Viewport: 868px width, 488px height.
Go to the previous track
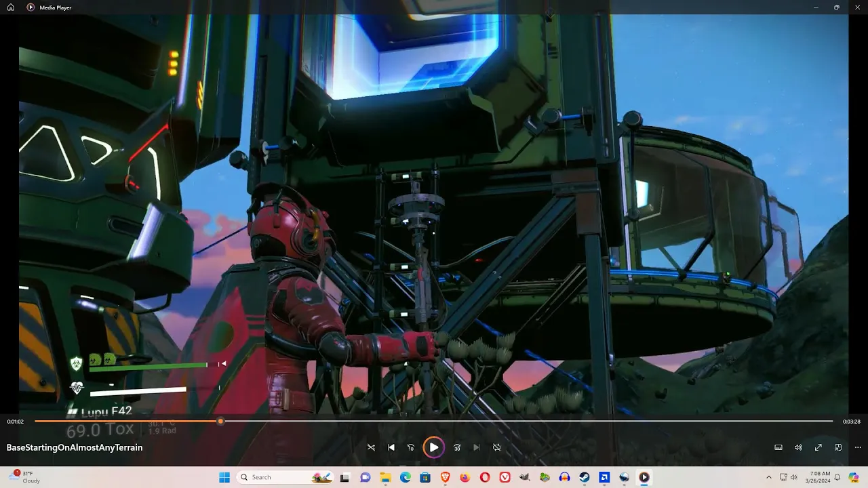tap(391, 447)
